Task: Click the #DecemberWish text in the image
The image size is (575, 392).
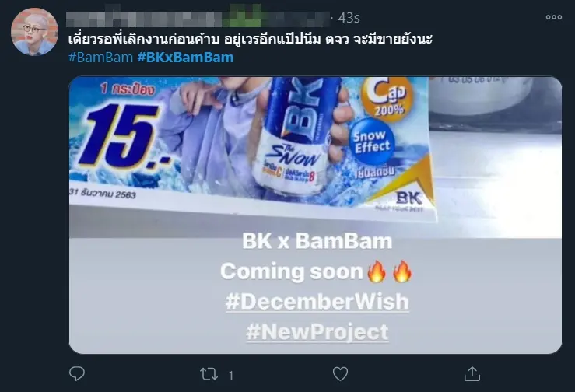Action: (x=317, y=302)
